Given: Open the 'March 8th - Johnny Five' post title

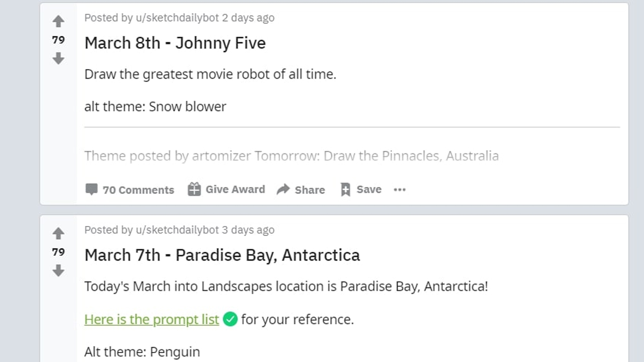Looking at the screenshot, I should pos(175,43).
